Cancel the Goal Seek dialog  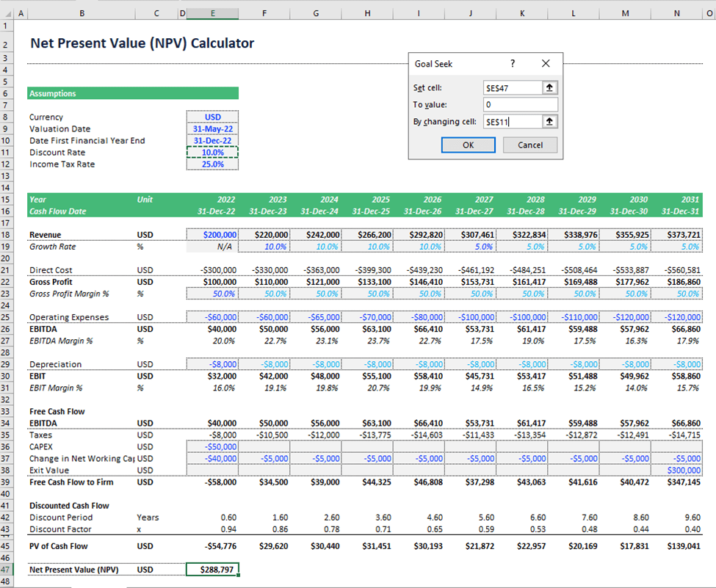click(x=529, y=145)
